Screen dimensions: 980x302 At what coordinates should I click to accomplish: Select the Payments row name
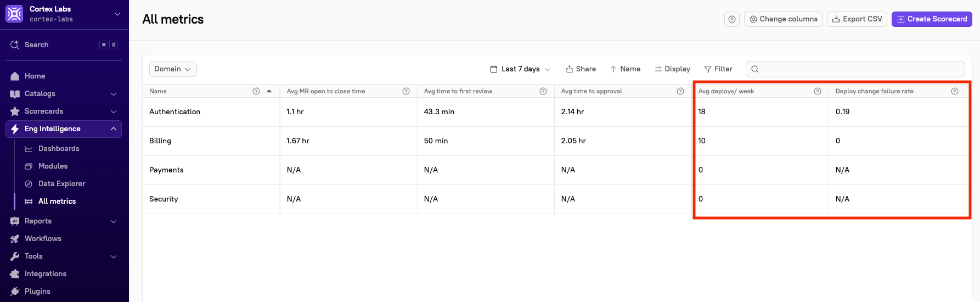point(166,170)
